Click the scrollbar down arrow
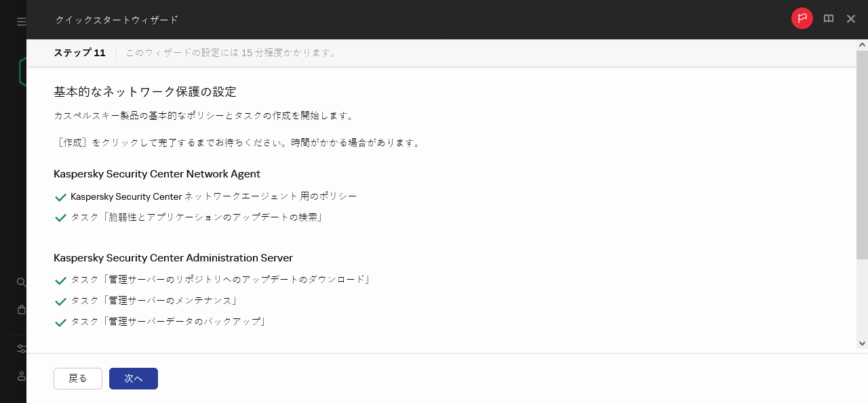 click(x=862, y=344)
